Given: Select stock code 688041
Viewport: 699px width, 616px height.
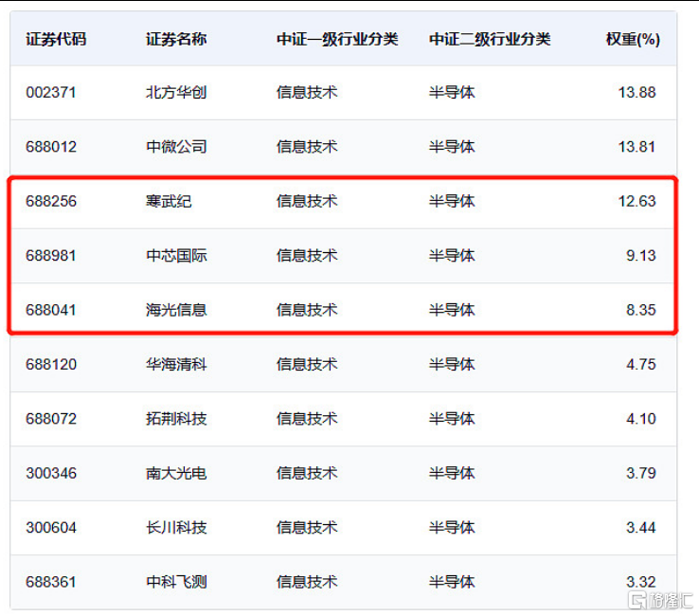Looking at the screenshot, I should [51, 310].
